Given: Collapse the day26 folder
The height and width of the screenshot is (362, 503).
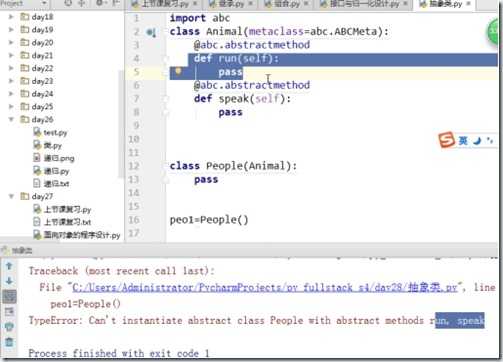Looking at the screenshot, I should coord(11,119).
